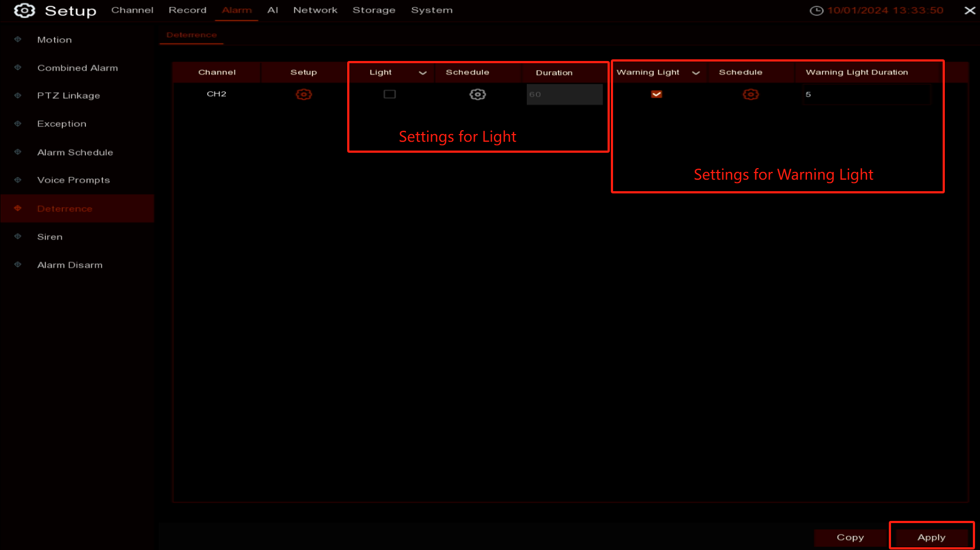Click the bullet icon next to PTZ Linkage
The width and height of the screenshot is (980, 550).
coord(18,96)
